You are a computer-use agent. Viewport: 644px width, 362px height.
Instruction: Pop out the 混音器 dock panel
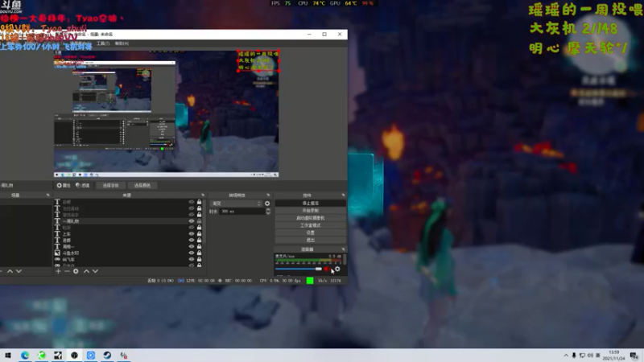(344, 249)
